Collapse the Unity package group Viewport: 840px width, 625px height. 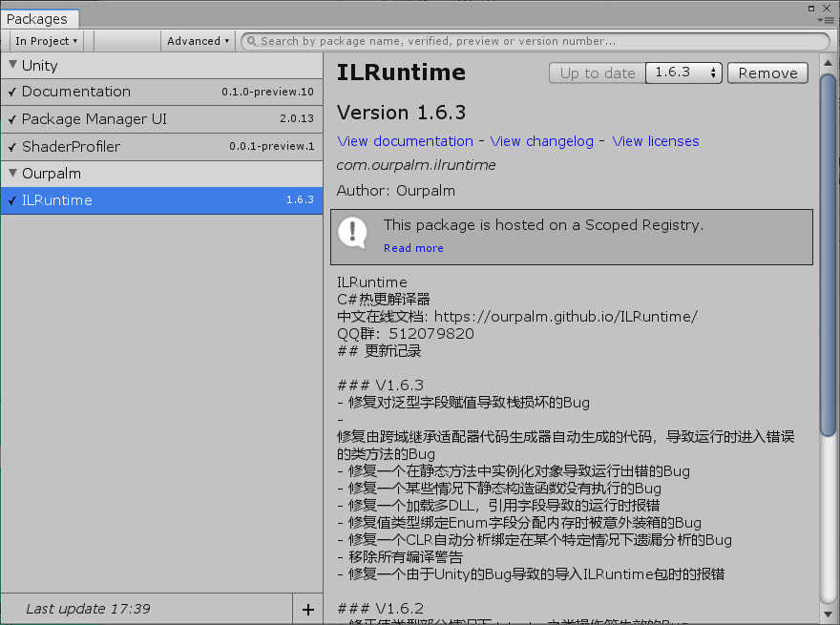pos(12,65)
